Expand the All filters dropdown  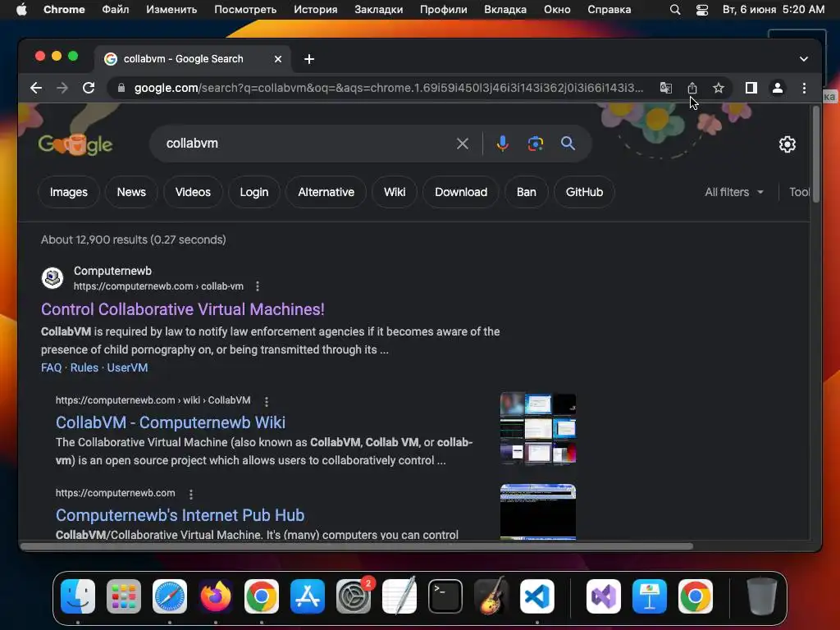(x=734, y=192)
